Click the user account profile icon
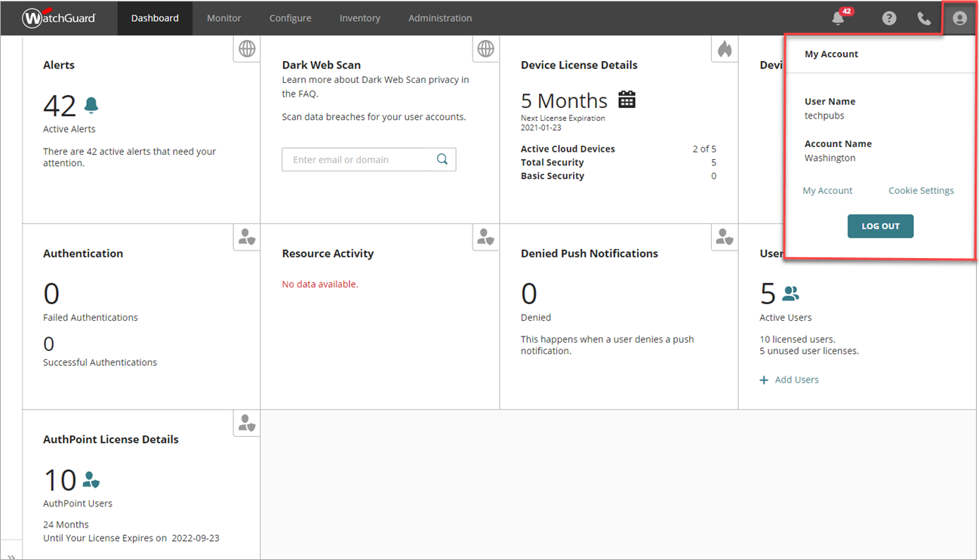979x560 pixels. tap(959, 18)
